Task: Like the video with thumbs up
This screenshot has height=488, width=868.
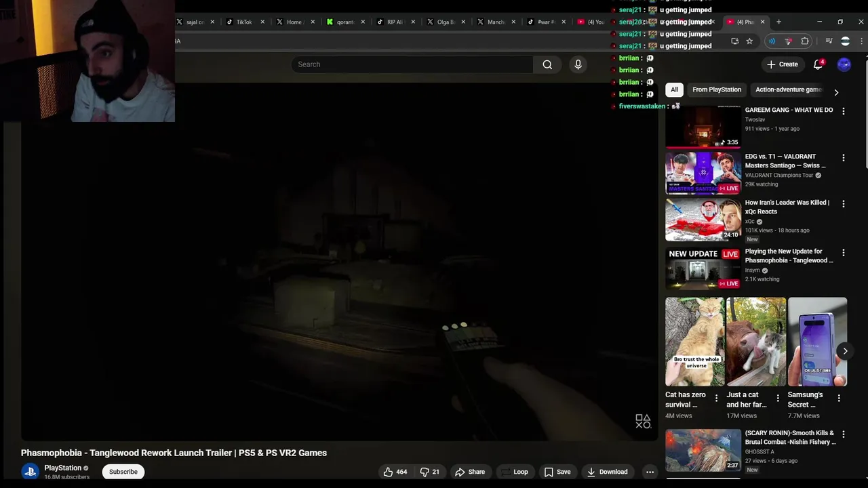Action: pos(395,472)
